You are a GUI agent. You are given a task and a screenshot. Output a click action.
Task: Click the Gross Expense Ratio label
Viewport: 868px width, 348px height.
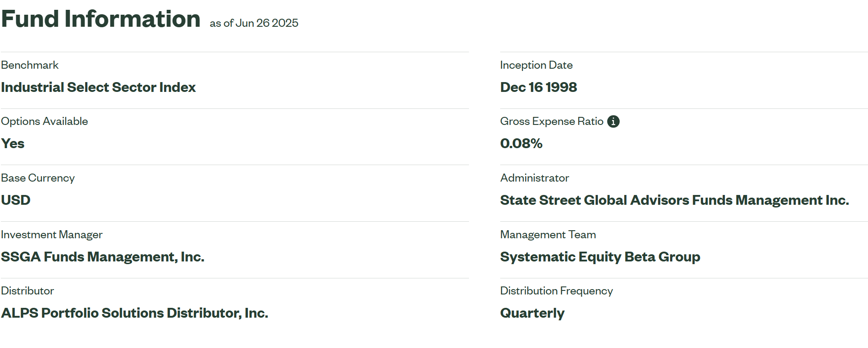552,121
